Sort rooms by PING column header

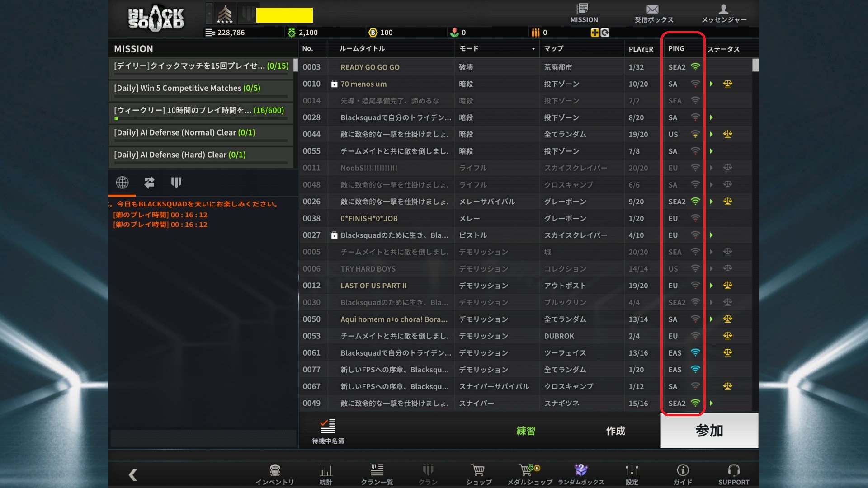pyautogui.click(x=676, y=48)
